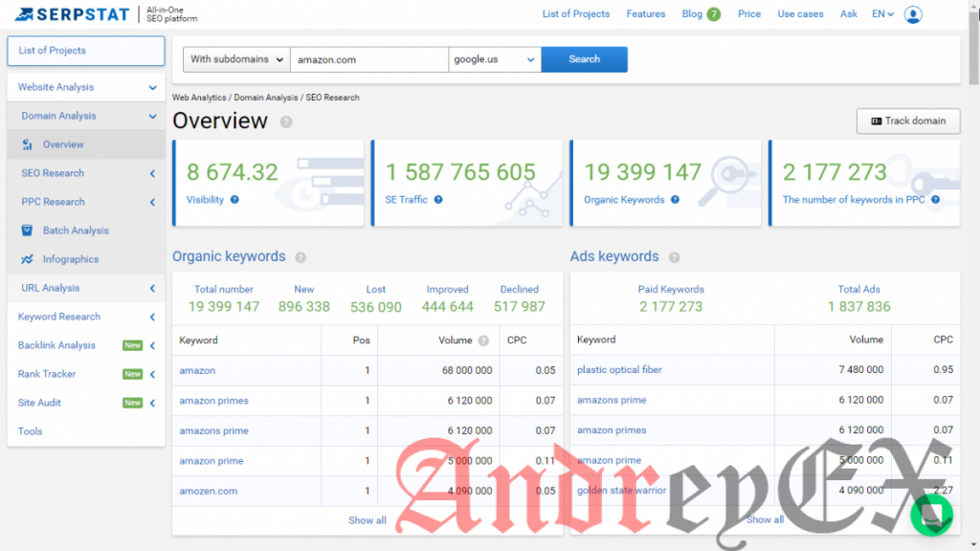This screenshot has height=551, width=980.
Task: Click the Declined count 517 987
Action: coord(520,307)
